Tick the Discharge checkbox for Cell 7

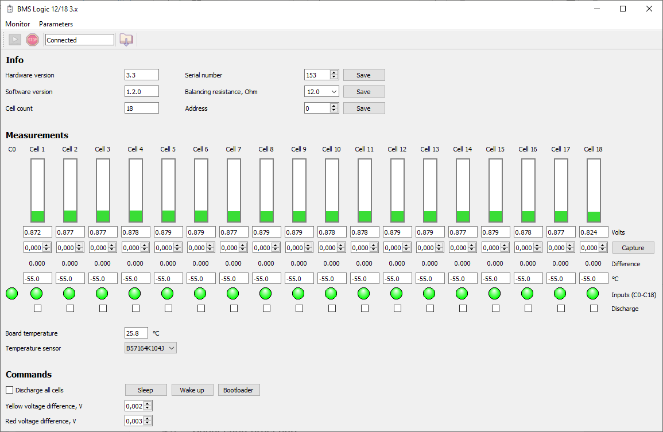(x=234, y=309)
